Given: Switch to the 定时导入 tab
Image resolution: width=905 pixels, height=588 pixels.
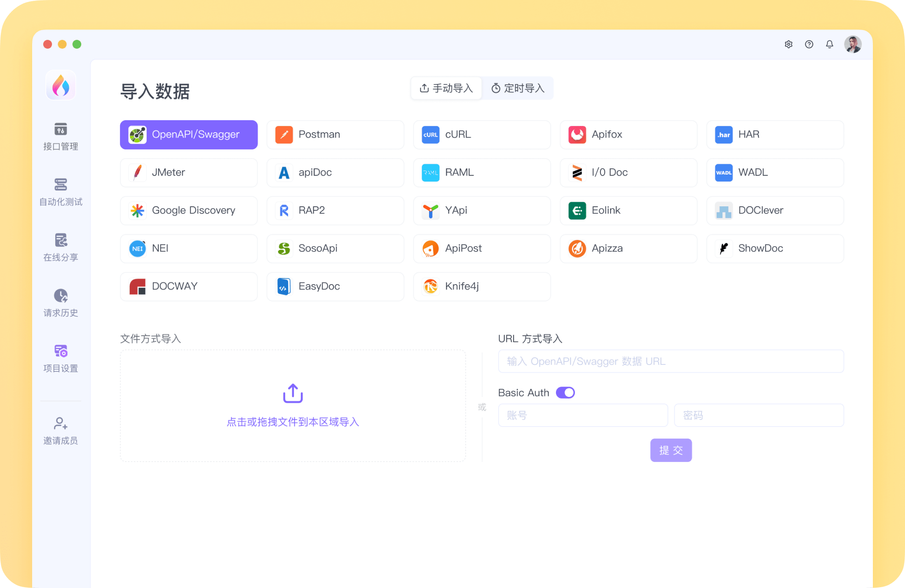Looking at the screenshot, I should point(518,88).
